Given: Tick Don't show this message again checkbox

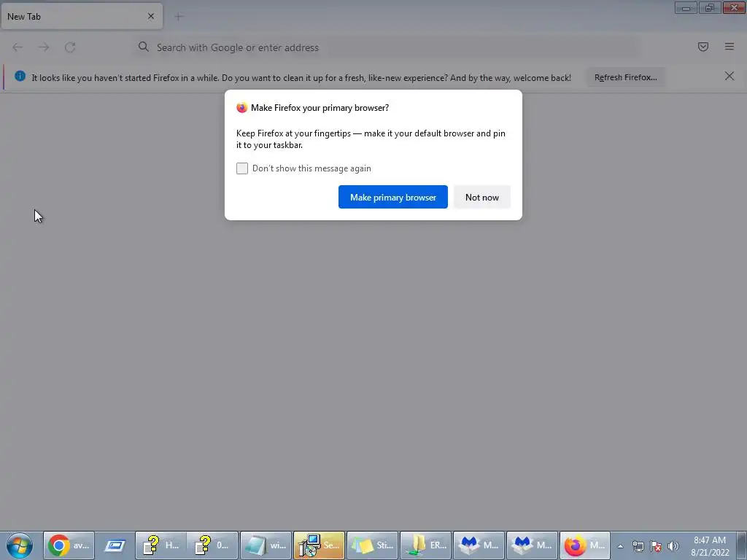Looking at the screenshot, I should 242,168.
